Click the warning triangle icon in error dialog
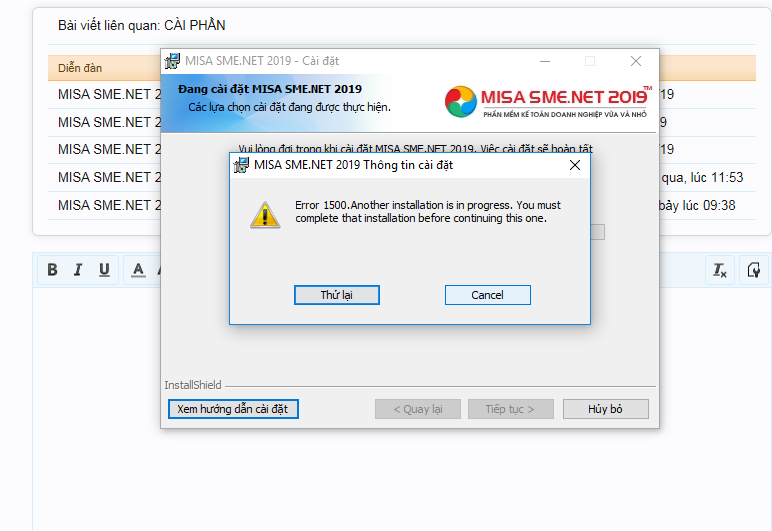The width and height of the screenshot is (772, 531). pyautogui.click(x=265, y=215)
